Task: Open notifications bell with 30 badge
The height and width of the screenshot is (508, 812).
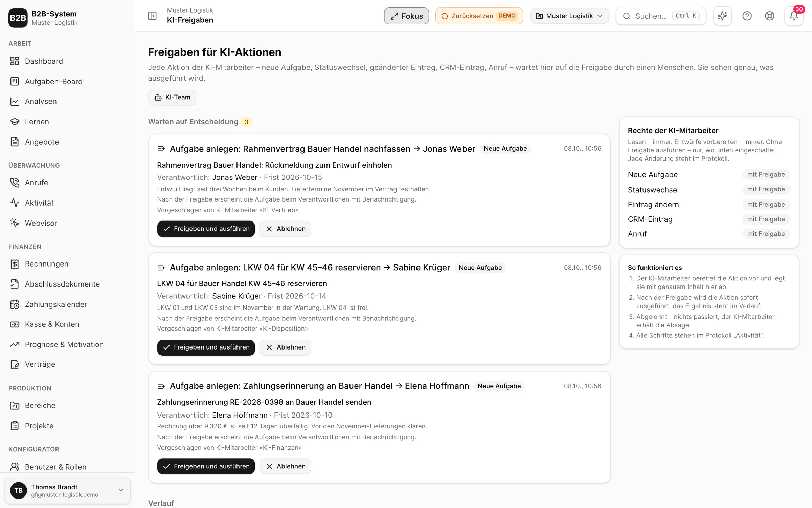Action: (x=794, y=16)
